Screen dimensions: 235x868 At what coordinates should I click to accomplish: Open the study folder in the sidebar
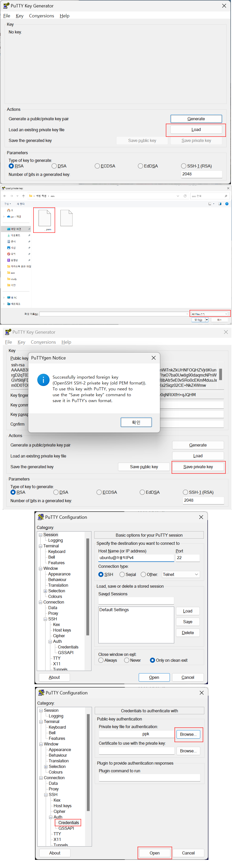12,279
